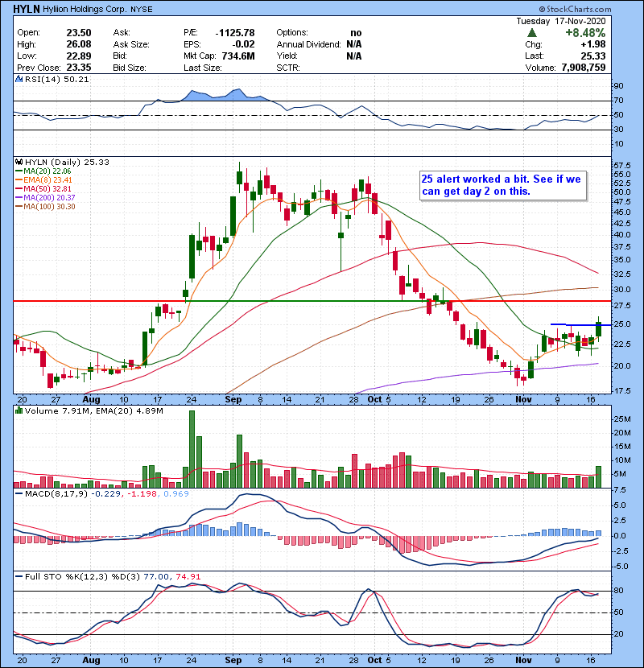Click the Chg value +1.98
Screen dimensions: 644x668
pyautogui.click(x=592, y=44)
